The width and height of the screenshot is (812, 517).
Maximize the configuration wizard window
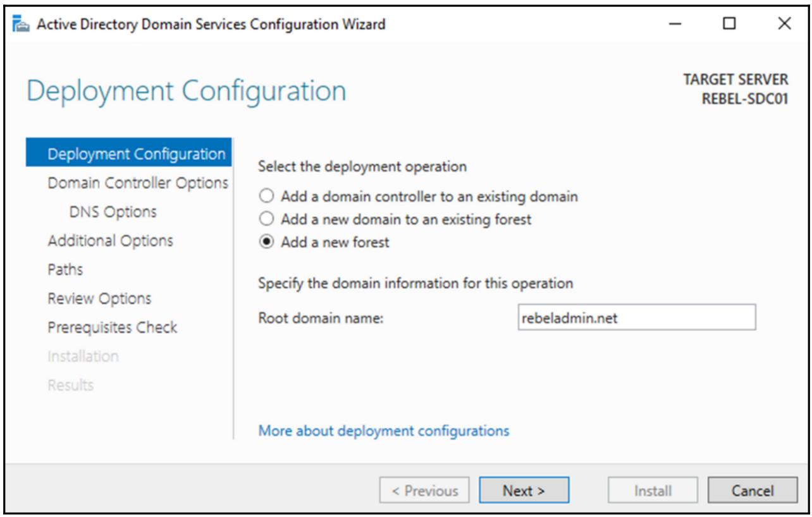729,25
